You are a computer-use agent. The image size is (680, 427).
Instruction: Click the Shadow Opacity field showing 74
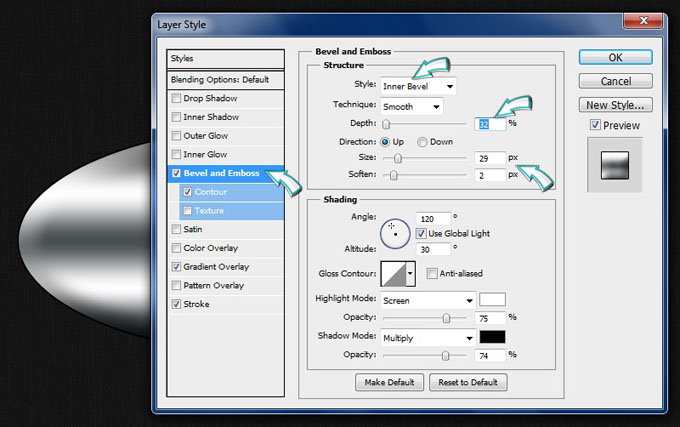(490, 355)
